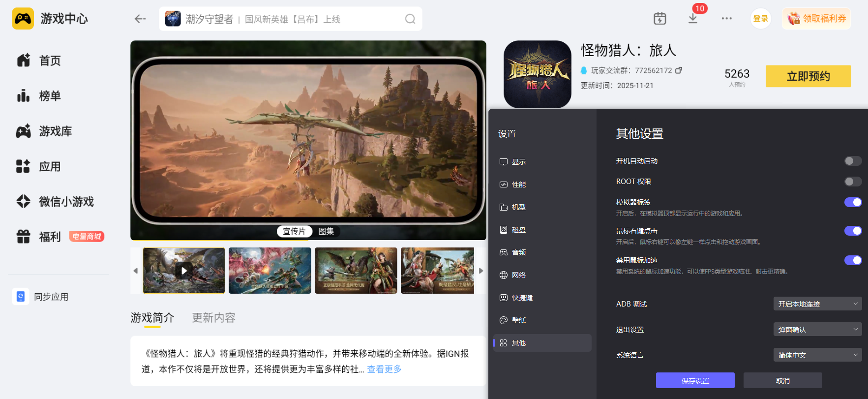Open 磁盘 settings section
Image resolution: width=868 pixels, height=399 pixels.
(x=542, y=230)
